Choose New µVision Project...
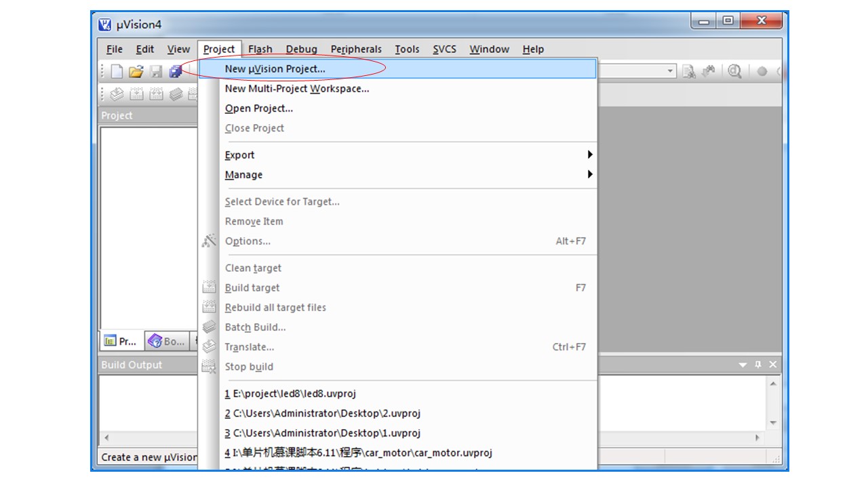 tap(398, 68)
